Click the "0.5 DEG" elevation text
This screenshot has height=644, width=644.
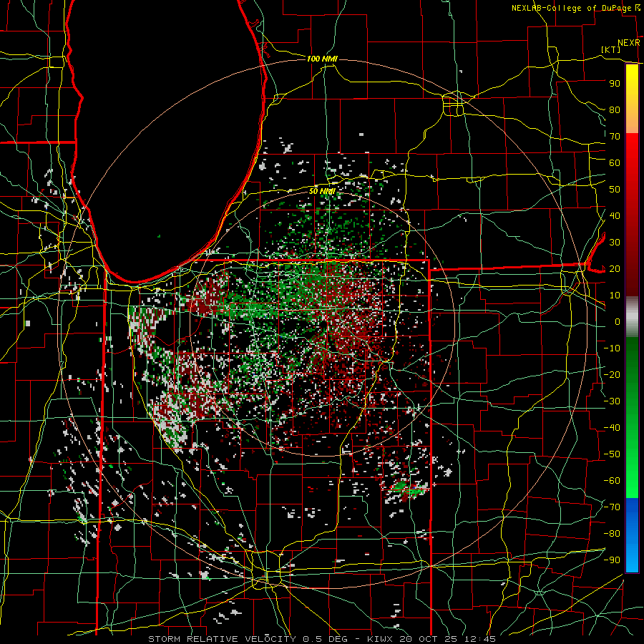(x=326, y=639)
